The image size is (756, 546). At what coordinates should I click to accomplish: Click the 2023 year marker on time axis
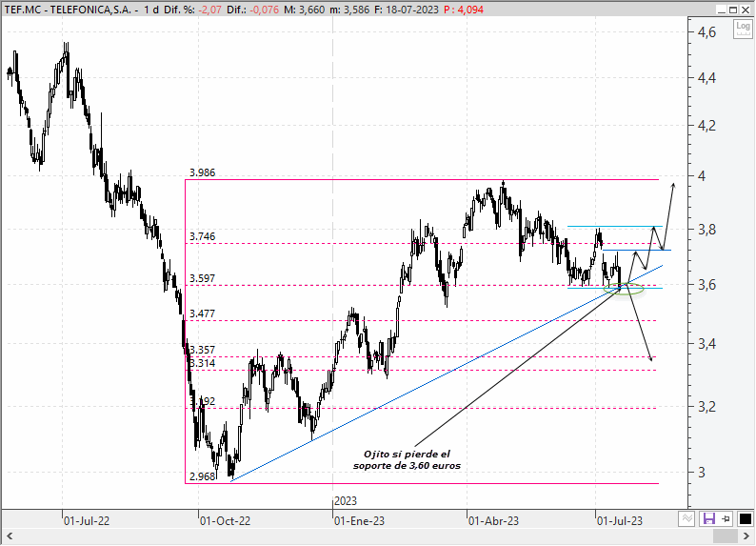pos(346,501)
